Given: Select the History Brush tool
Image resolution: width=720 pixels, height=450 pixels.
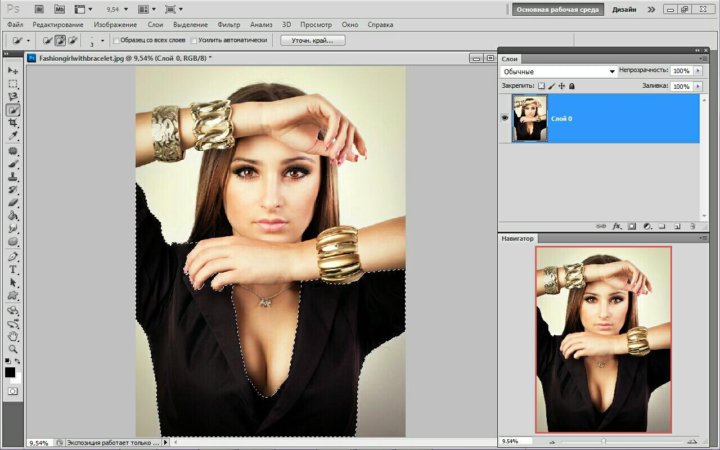Looking at the screenshot, I should pyautogui.click(x=13, y=190).
